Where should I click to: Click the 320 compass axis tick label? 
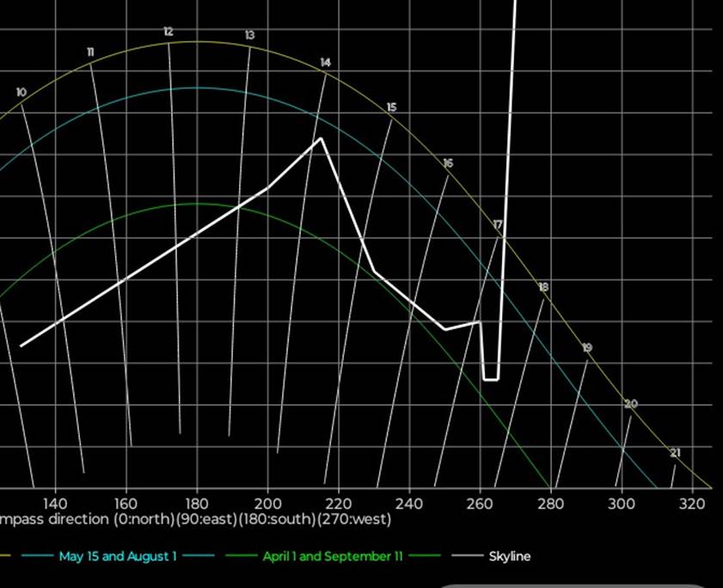pos(691,503)
